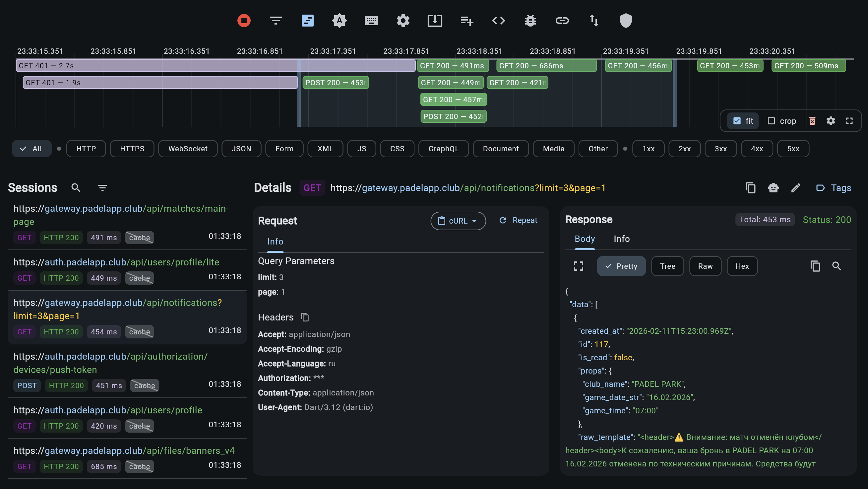
Task: Open the top toolbar filter list
Action: (276, 21)
